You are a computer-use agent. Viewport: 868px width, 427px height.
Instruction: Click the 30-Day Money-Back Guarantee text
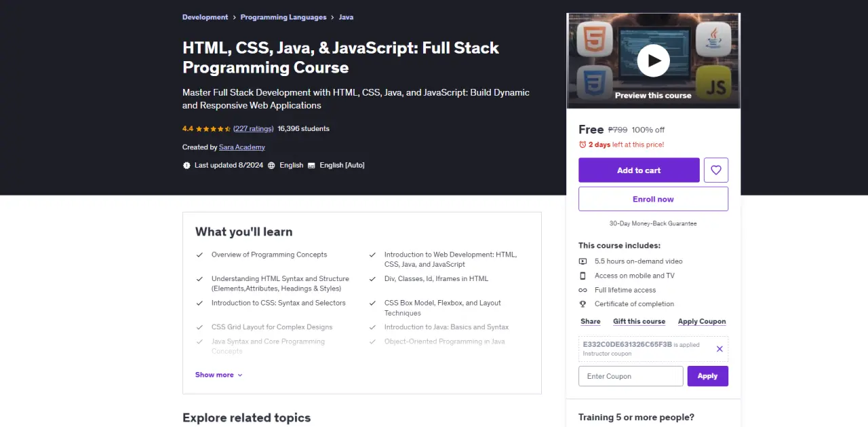tap(653, 223)
